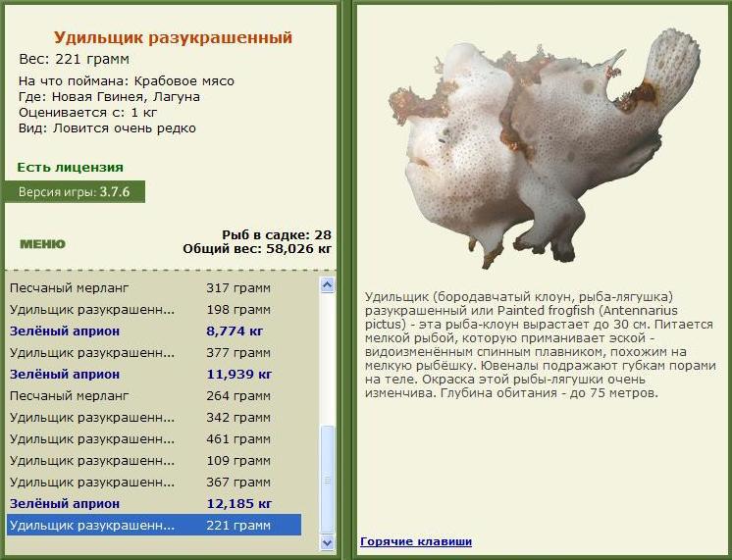Select Удильщик разукрашенный 461 грамм row
Viewport: 732px width, 560px height.
(154, 439)
